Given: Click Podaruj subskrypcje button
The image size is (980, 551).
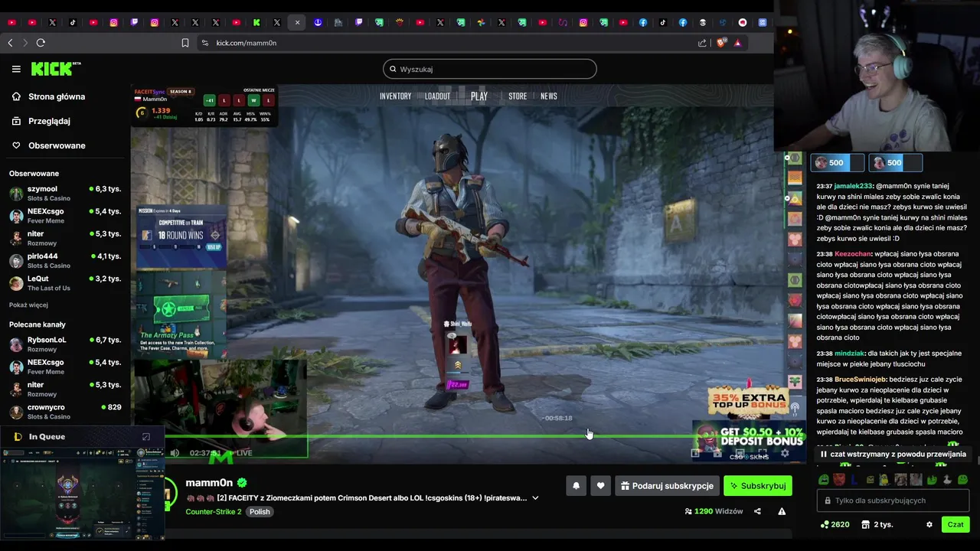Looking at the screenshot, I should tap(667, 486).
